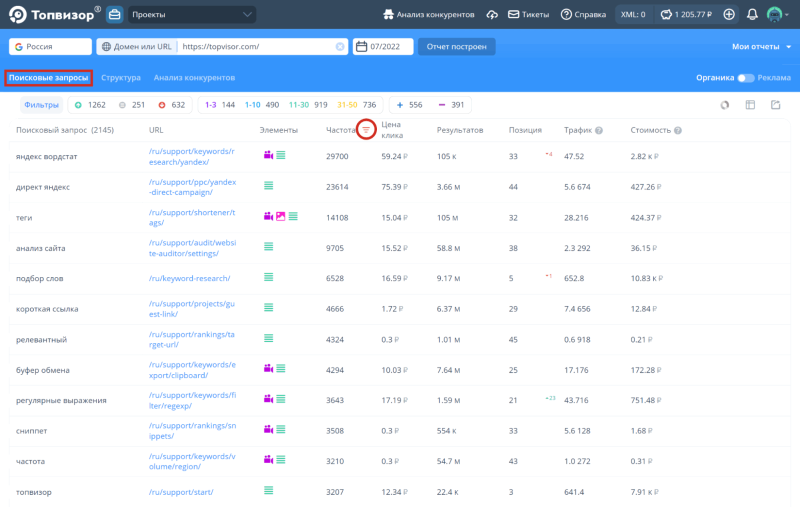Click the cloud upload icon in header
Viewport: 800px width, 507px height.
[492, 14]
